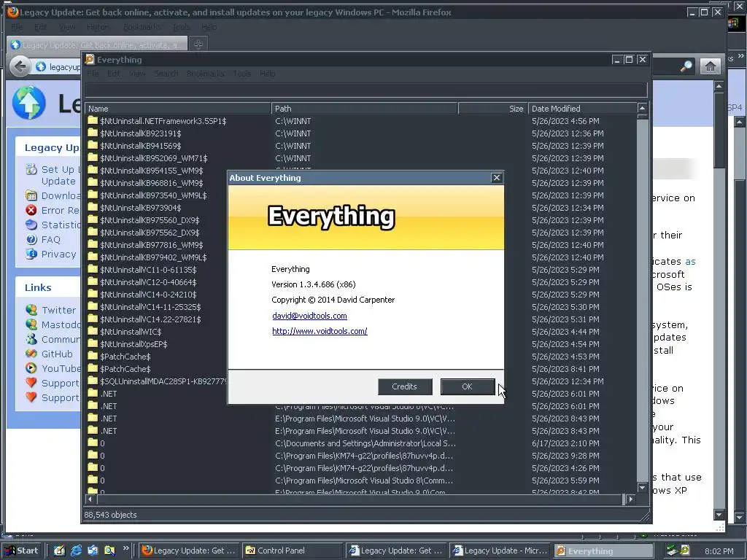Sort by the Date Modified column header
The height and width of the screenshot is (560, 747).
(582, 109)
